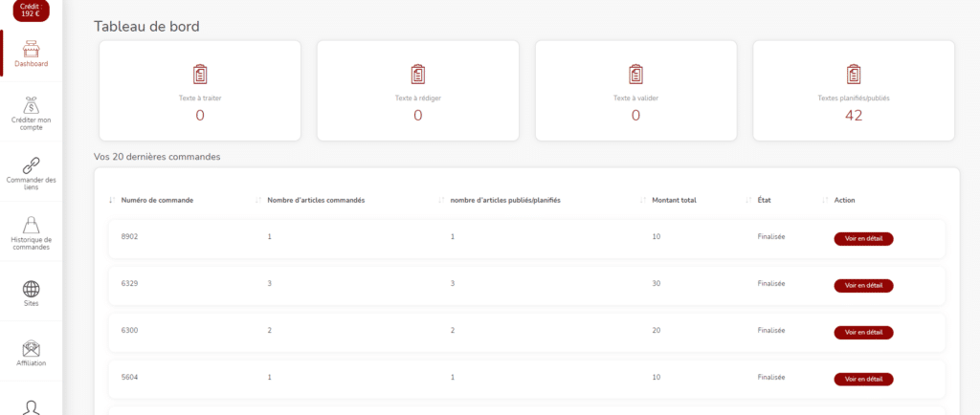This screenshot has width=980, height=415.
Task: Click Voir en détail for order 6329
Action: [x=864, y=286]
